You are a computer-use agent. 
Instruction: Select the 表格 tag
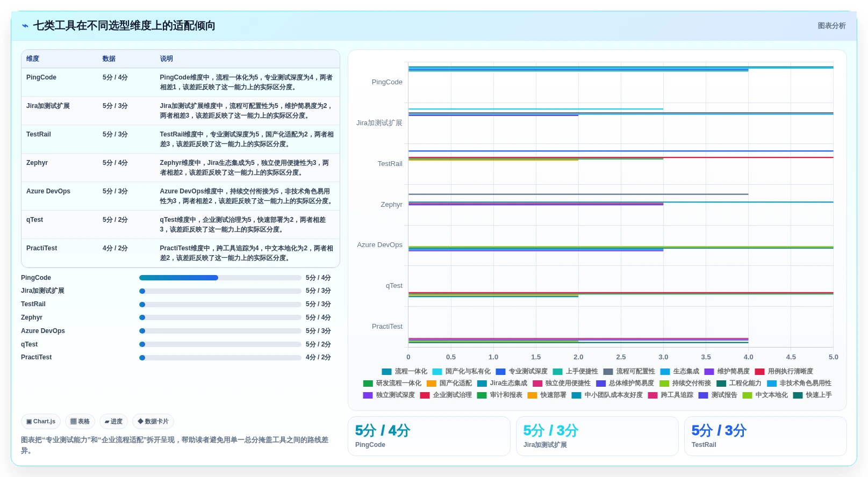pos(80,422)
